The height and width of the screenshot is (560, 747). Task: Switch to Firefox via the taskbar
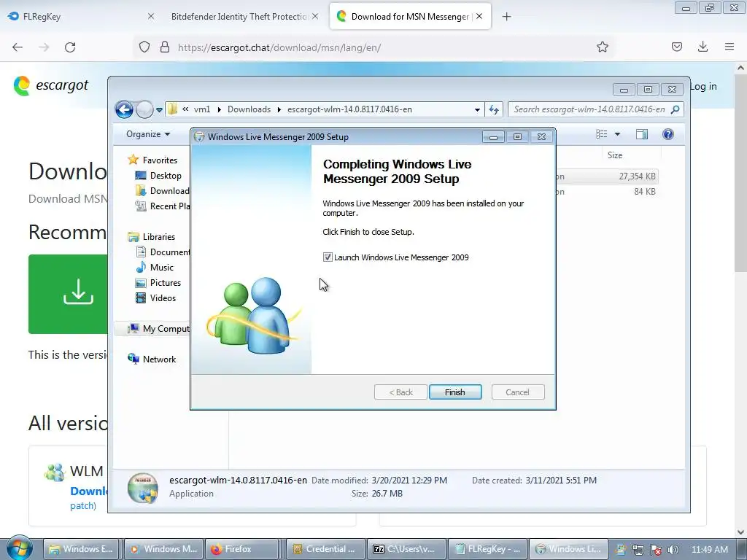[242, 549]
